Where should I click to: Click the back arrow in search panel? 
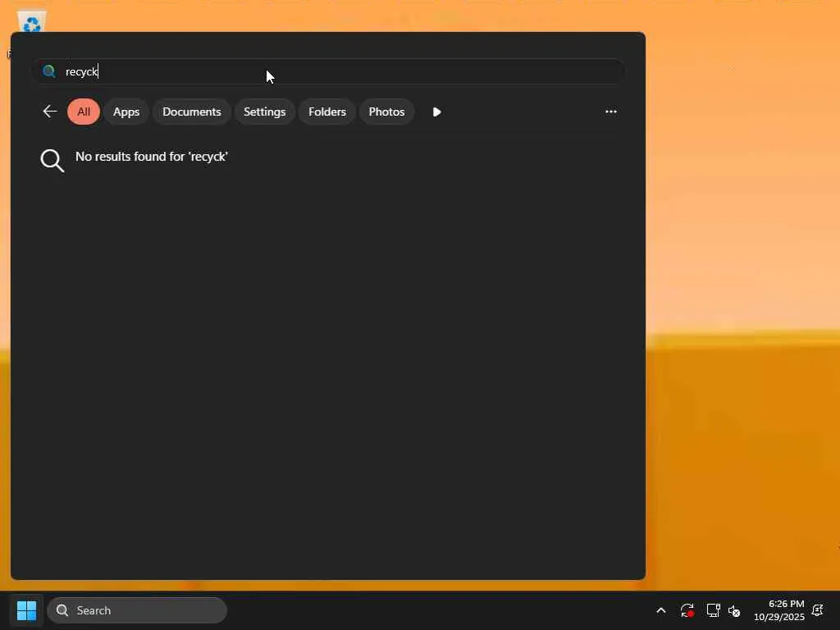tap(50, 112)
